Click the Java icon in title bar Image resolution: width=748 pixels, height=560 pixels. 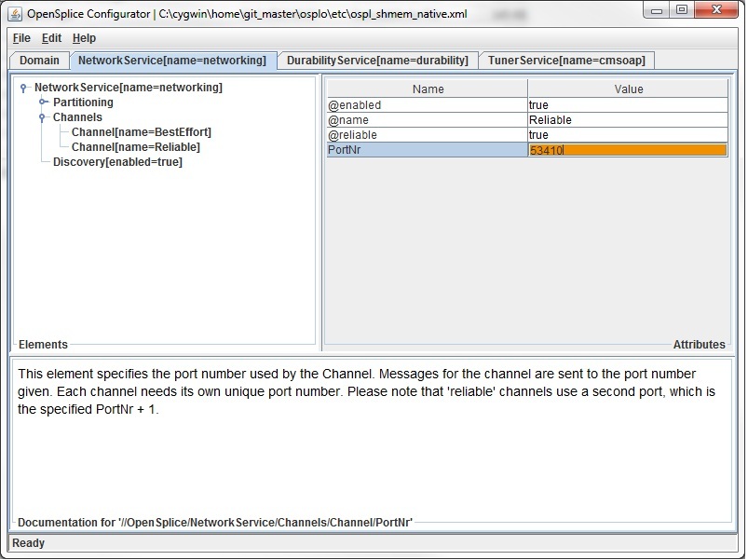tap(16, 14)
